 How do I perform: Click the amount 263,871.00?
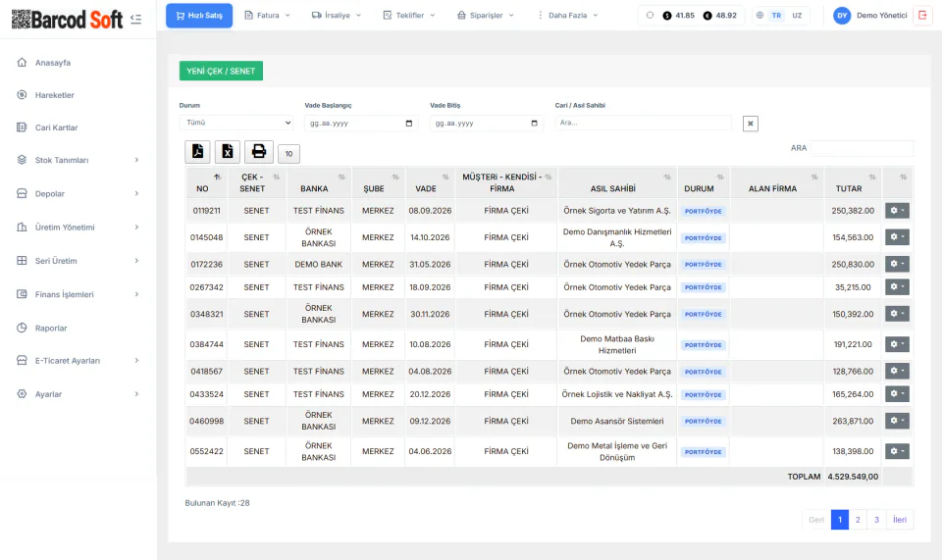(853, 422)
